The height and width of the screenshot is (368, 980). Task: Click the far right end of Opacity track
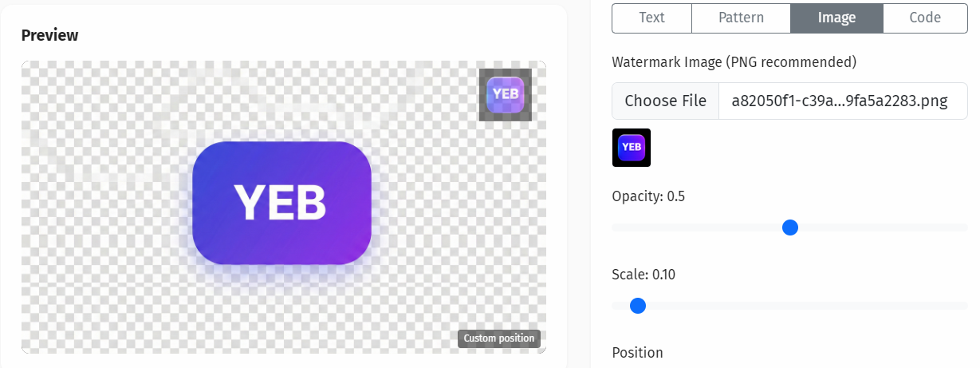963,228
